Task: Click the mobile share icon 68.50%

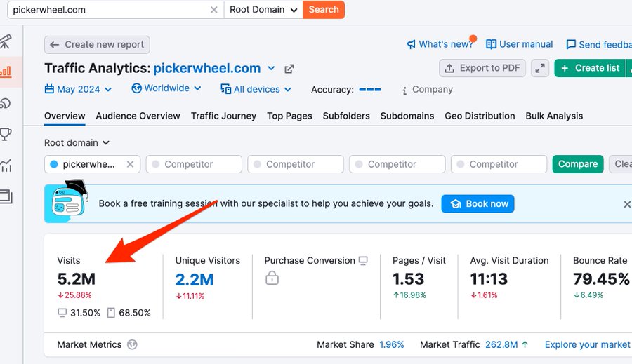Action: pos(111,313)
